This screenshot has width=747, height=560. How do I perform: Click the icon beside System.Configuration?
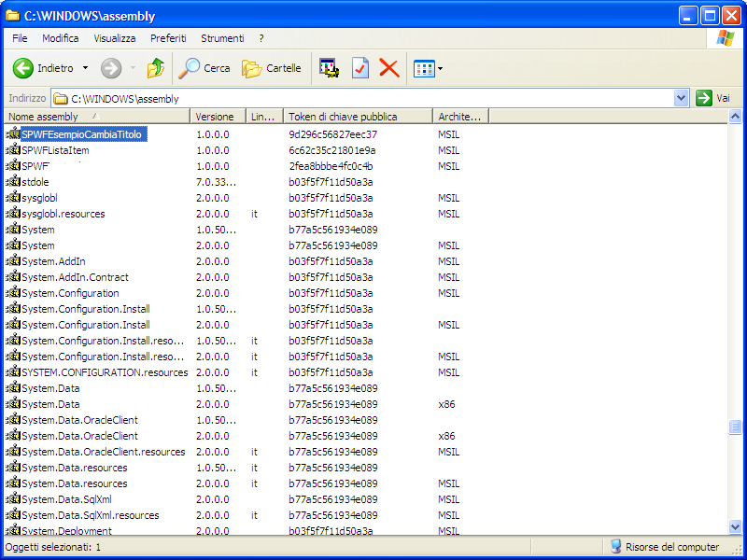coord(13,293)
